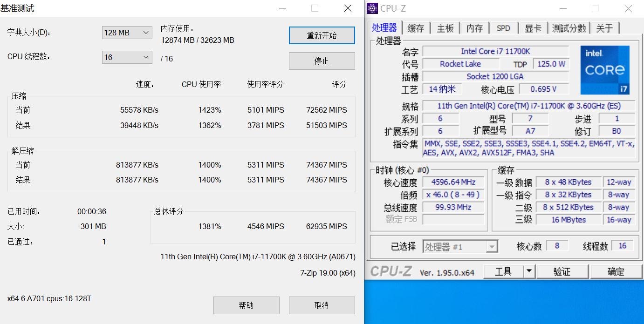
Task: Click the CPU-Z logo icon in the title bar
Action: (372, 8)
